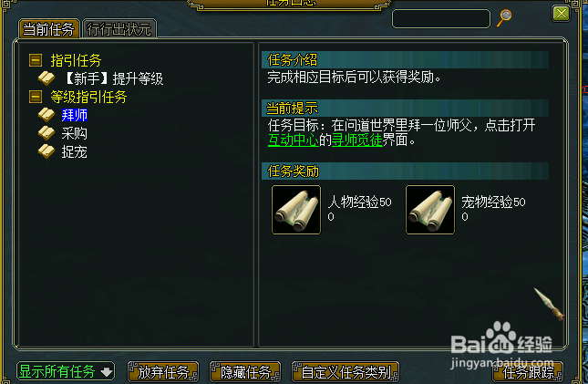588x384 pixels.
Task: Click the quest search input field
Action: (x=441, y=18)
